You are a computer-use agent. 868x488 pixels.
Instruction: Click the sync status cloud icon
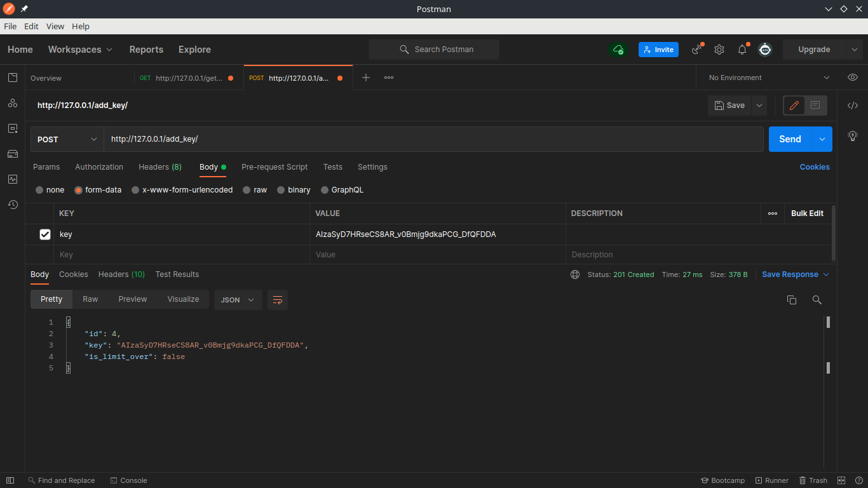[x=618, y=50]
